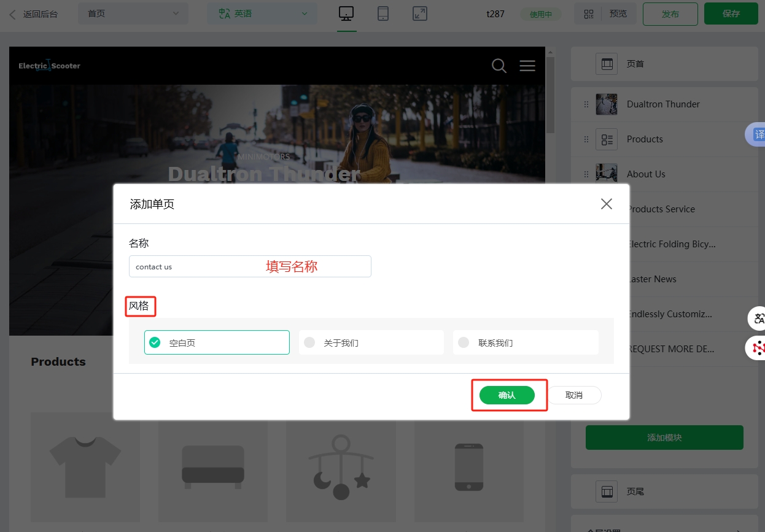Screen dimensions: 765x532
Task: Select the REQUEST MORE DE... module
Action: pos(694,349)
